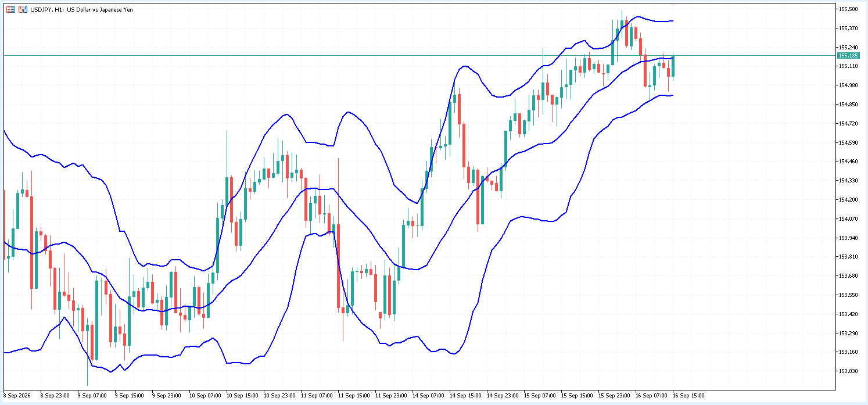Click the 153.680 price scale label
Image resolution: width=868 pixels, height=405 pixels.
tap(848, 276)
